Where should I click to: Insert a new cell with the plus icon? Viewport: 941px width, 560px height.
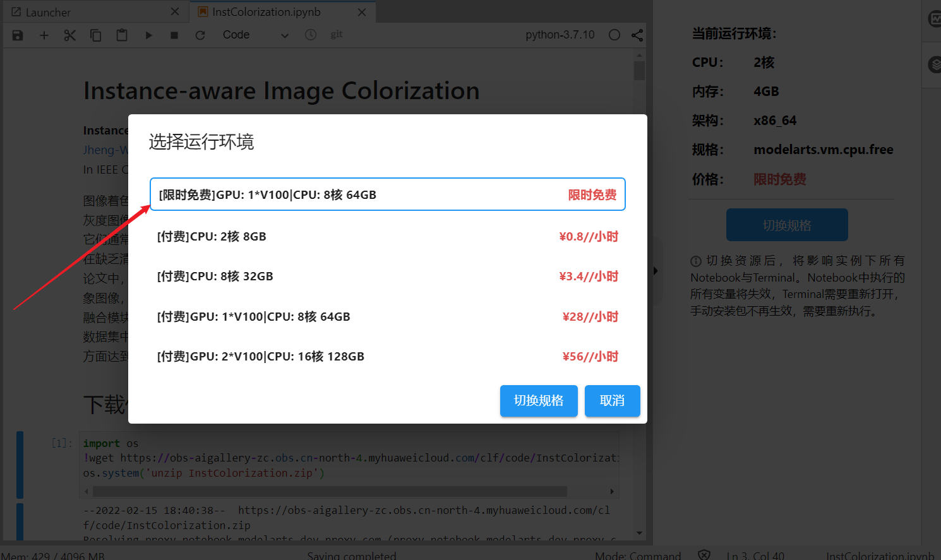pos(44,35)
